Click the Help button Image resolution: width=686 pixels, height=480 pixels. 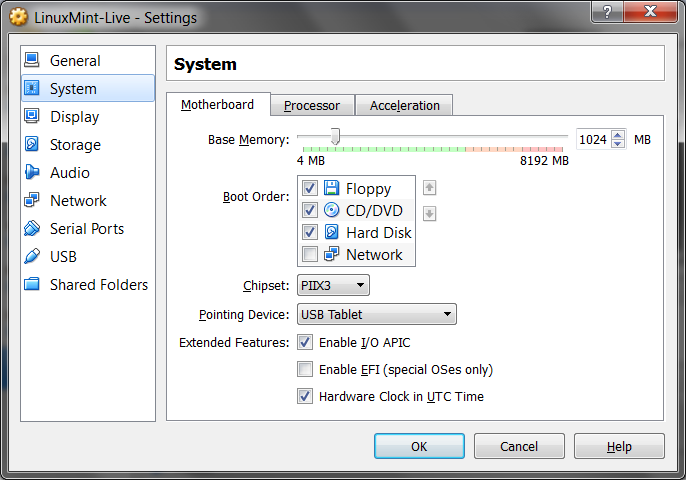coord(619,446)
